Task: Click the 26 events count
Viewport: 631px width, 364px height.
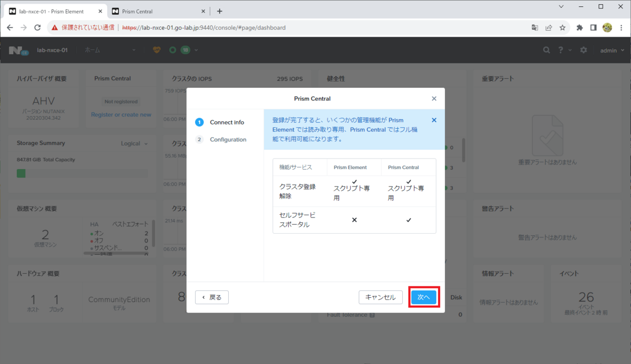Action: tap(585, 297)
